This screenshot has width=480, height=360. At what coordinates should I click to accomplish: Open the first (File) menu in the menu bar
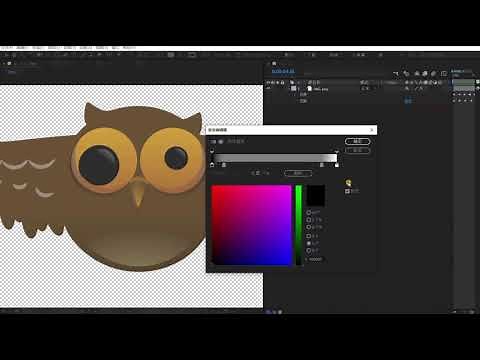pos(7,48)
